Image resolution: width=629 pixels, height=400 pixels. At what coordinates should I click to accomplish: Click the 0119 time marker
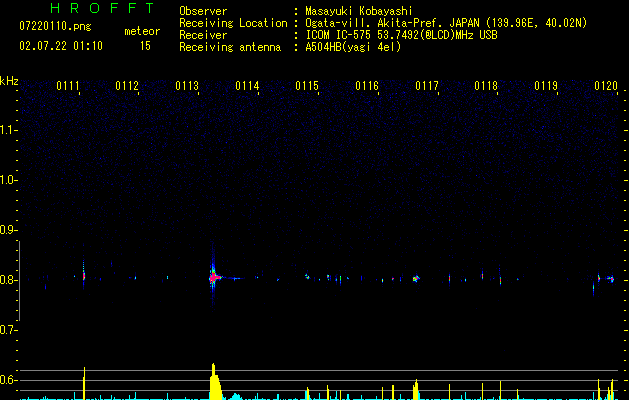tap(546, 85)
